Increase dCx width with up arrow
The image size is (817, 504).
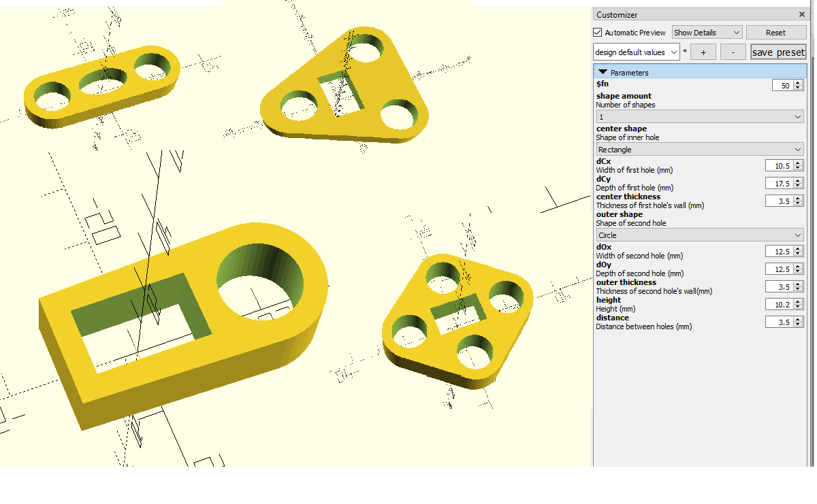799,163
